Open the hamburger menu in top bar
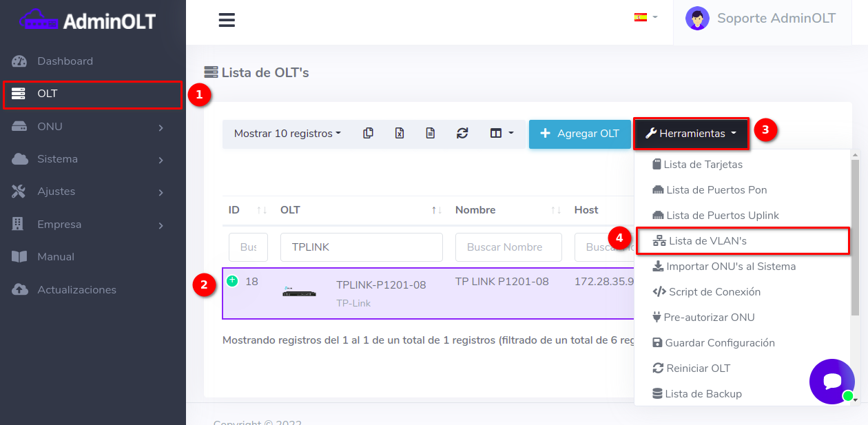Image resolution: width=868 pixels, height=425 pixels. (x=227, y=20)
